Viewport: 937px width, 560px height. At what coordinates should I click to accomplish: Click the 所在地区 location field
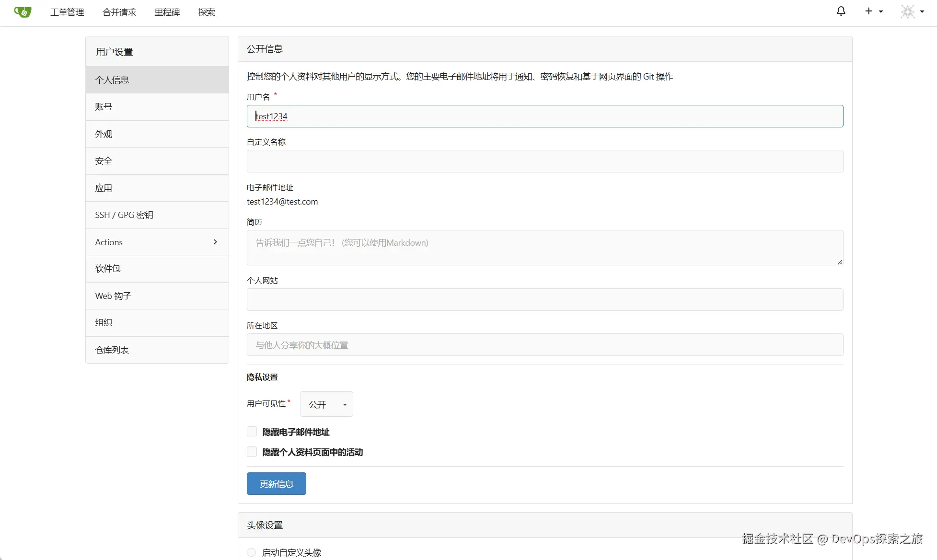point(544,345)
